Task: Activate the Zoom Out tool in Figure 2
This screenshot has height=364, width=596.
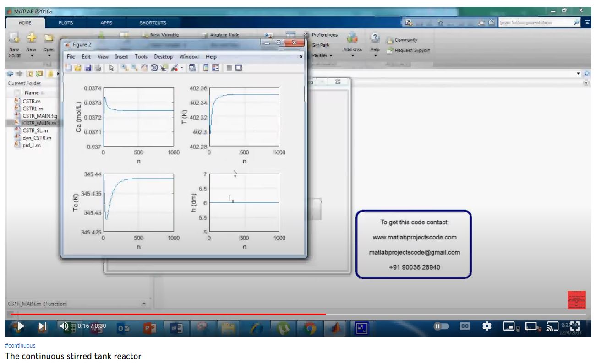Action: 135,68
